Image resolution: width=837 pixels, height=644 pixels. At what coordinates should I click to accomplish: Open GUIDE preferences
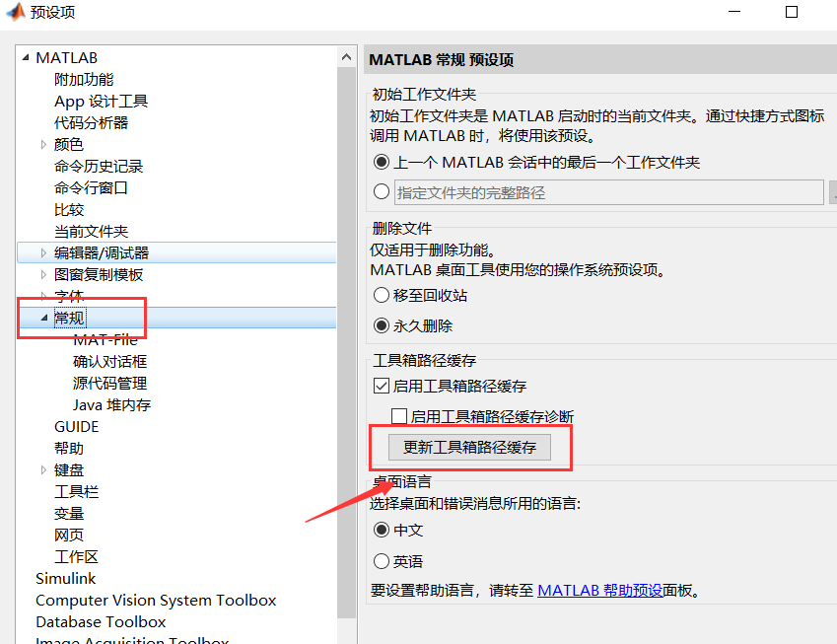[x=76, y=427]
